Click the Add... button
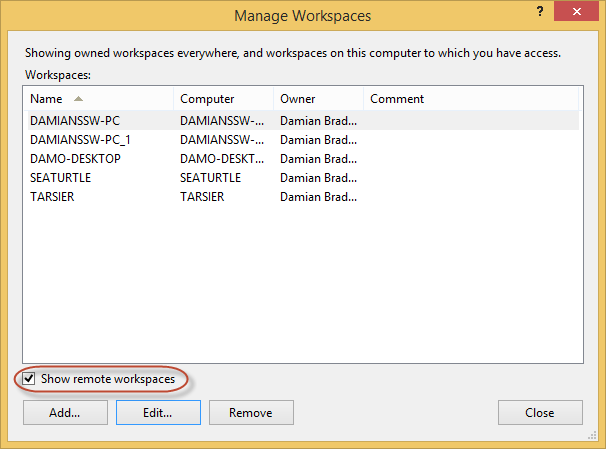 click(x=65, y=413)
